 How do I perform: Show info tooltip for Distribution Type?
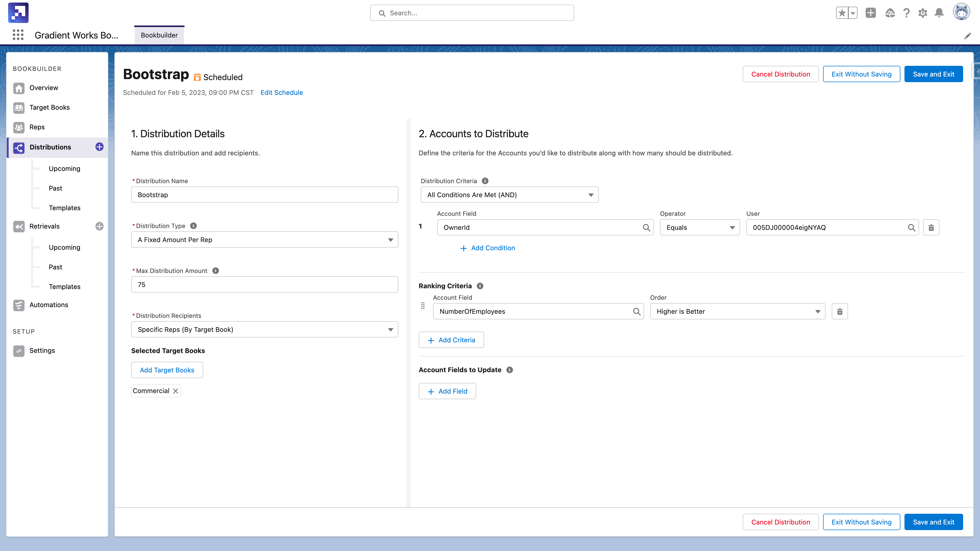click(x=193, y=226)
